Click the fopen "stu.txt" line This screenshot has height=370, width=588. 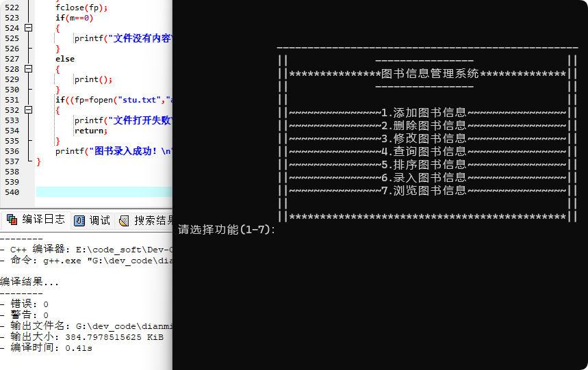click(114, 100)
